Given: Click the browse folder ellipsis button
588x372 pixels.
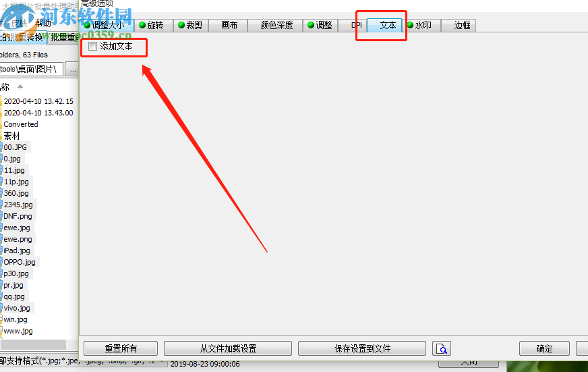Looking at the screenshot, I should click(72, 70).
